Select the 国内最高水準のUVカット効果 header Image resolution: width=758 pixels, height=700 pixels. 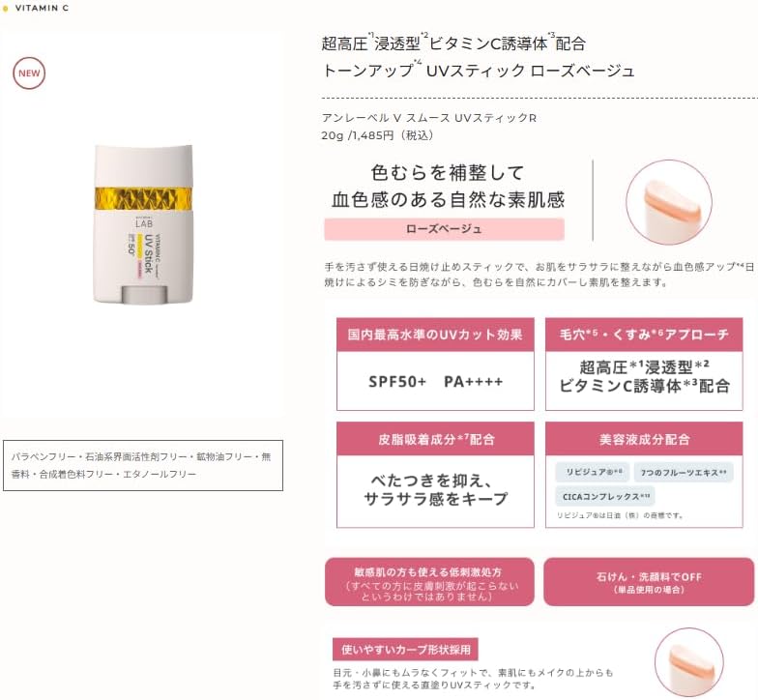(x=435, y=335)
